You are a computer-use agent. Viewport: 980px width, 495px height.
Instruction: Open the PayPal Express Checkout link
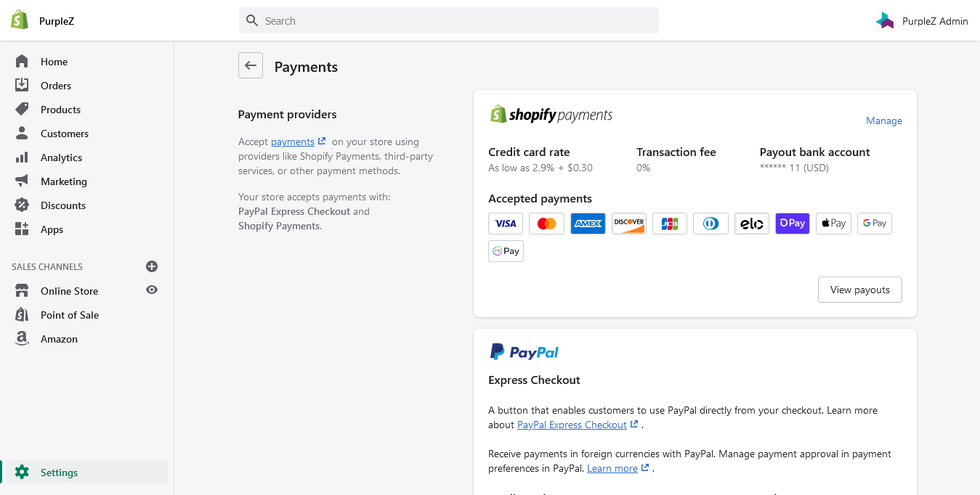pos(572,425)
